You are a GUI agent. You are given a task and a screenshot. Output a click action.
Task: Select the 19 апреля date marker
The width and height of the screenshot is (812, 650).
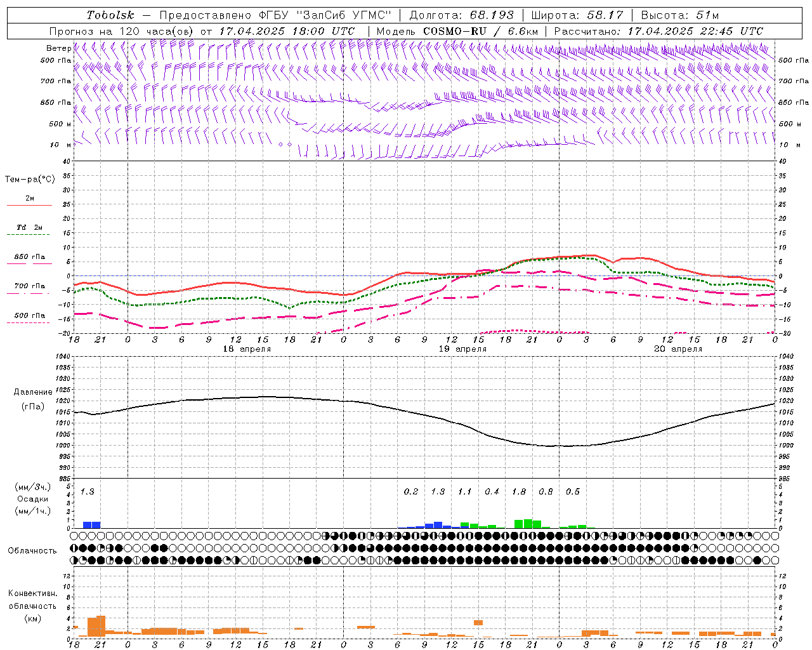coord(462,349)
